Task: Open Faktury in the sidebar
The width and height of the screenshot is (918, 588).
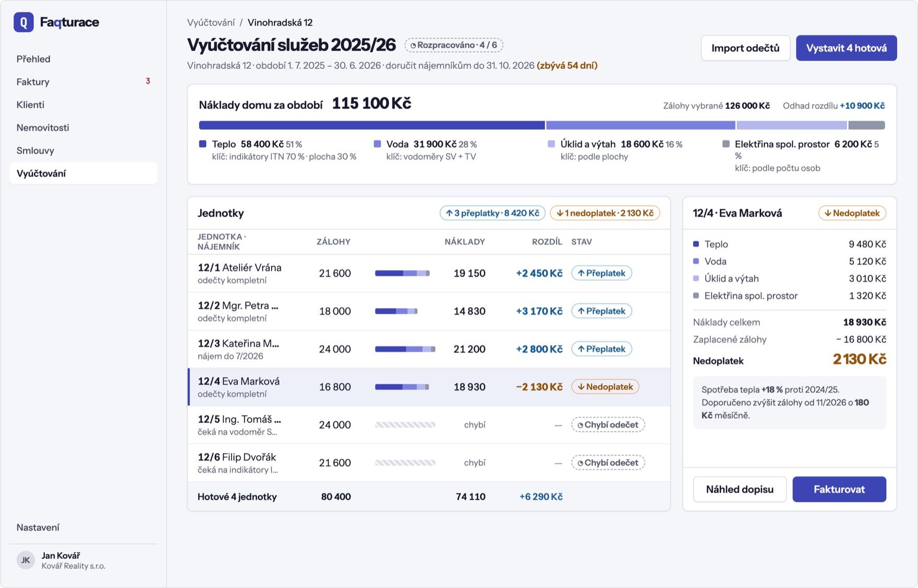Action: 83,82
